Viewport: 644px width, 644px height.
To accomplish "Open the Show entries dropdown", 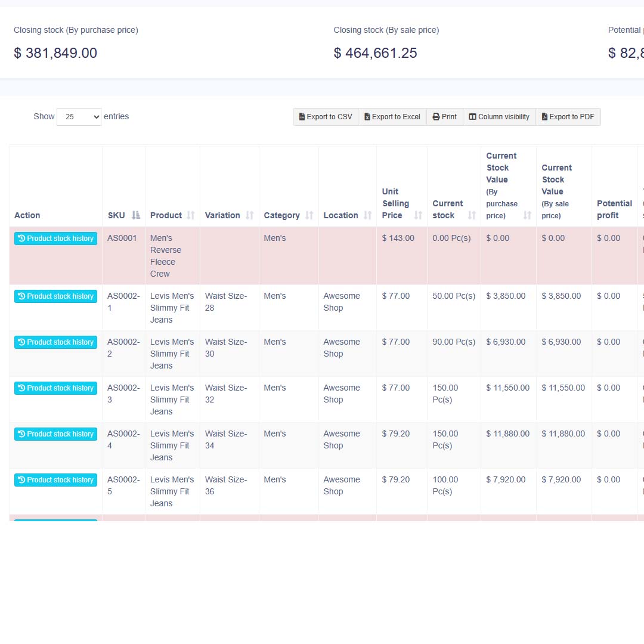I will [x=79, y=117].
